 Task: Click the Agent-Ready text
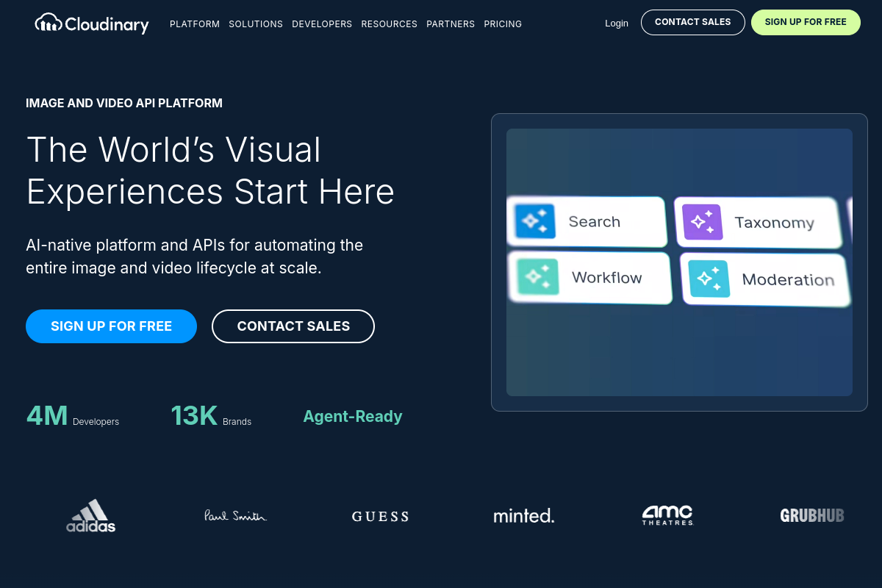(x=353, y=416)
